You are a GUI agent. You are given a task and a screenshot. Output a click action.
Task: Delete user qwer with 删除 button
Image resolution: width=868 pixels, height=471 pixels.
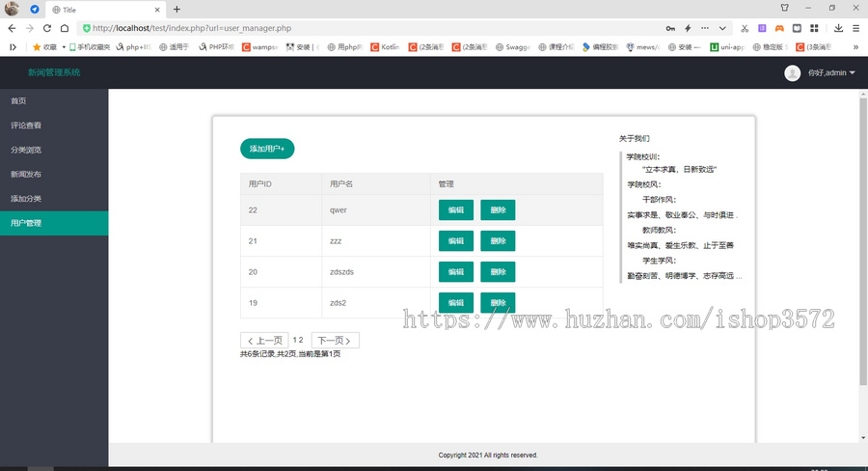click(x=499, y=210)
